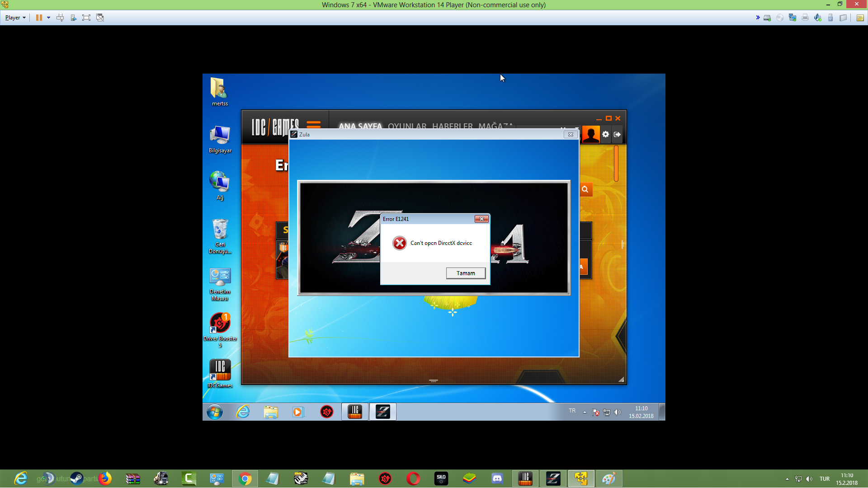Switch to Zula on guest taskbar
Viewport: 868px width, 488px height.
pyautogui.click(x=383, y=412)
